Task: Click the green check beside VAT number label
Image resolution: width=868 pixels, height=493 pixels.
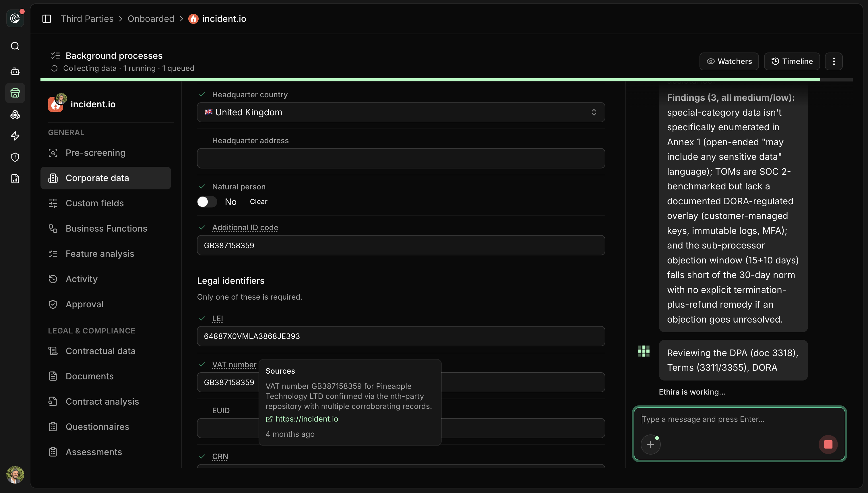Action: pyautogui.click(x=202, y=364)
